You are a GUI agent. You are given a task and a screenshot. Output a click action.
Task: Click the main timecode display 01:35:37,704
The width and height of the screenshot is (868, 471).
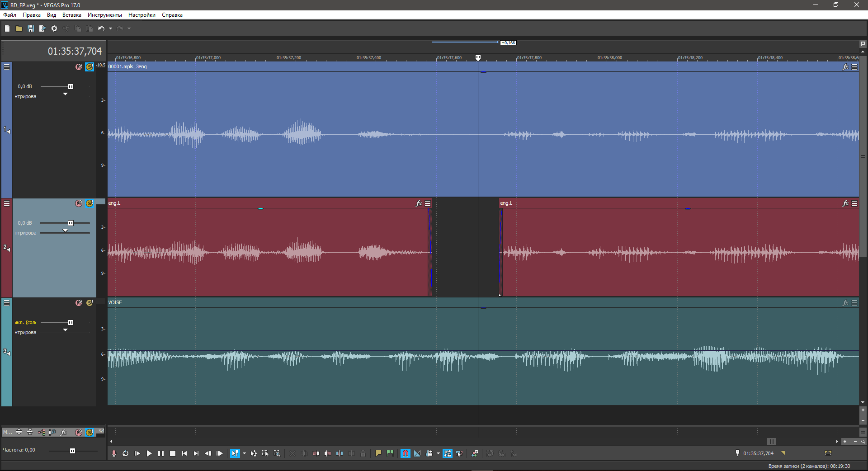[x=75, y=52]
